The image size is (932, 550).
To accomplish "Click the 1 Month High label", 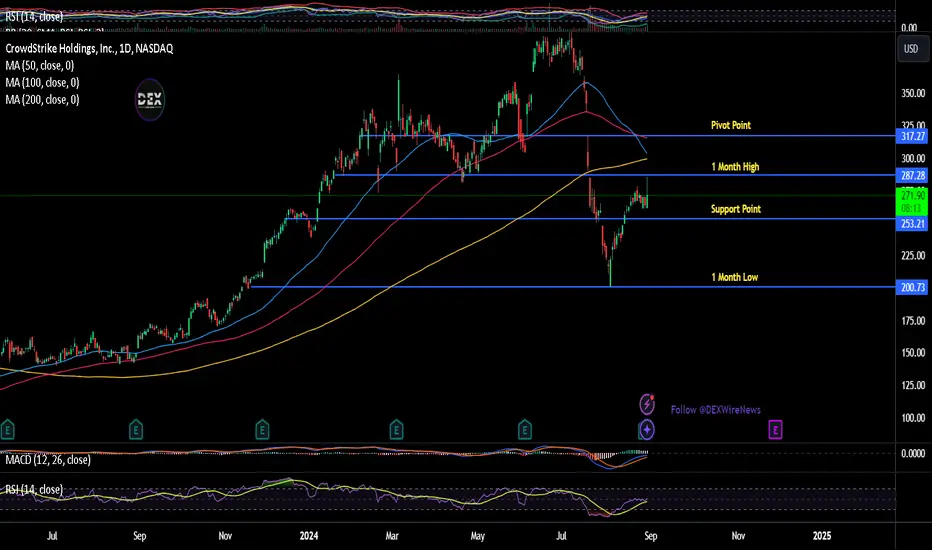I will point(735,166).
